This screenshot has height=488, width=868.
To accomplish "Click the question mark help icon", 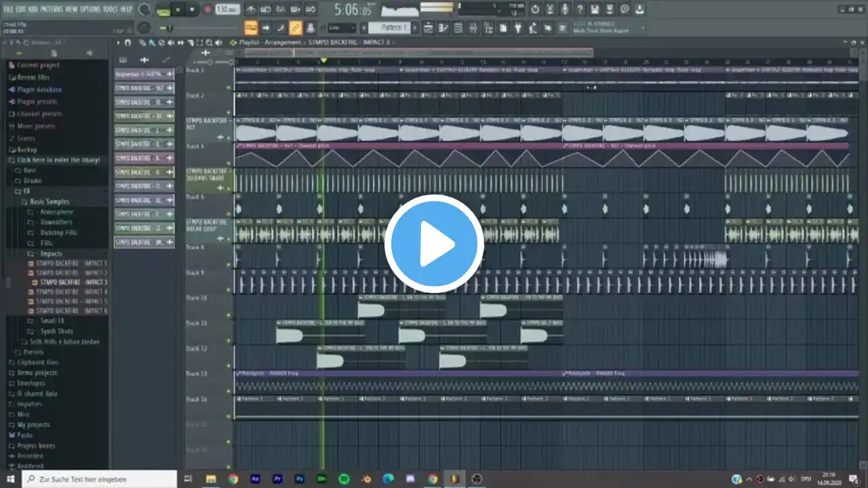I will tap(580, 9).
